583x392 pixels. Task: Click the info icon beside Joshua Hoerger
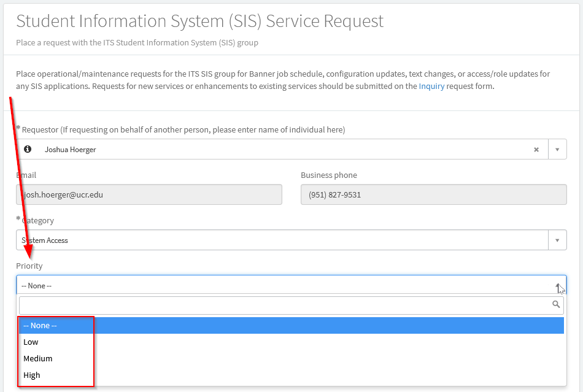(27, 149)
